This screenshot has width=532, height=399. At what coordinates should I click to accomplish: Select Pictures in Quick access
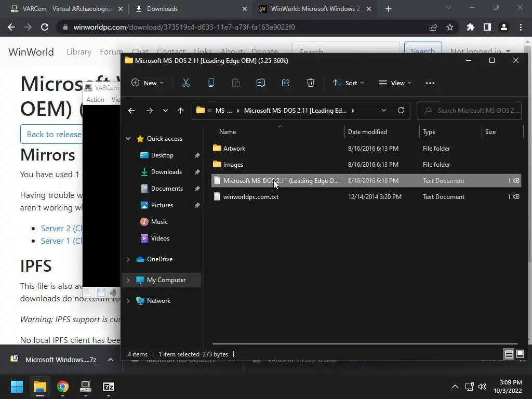coord(162,205)
